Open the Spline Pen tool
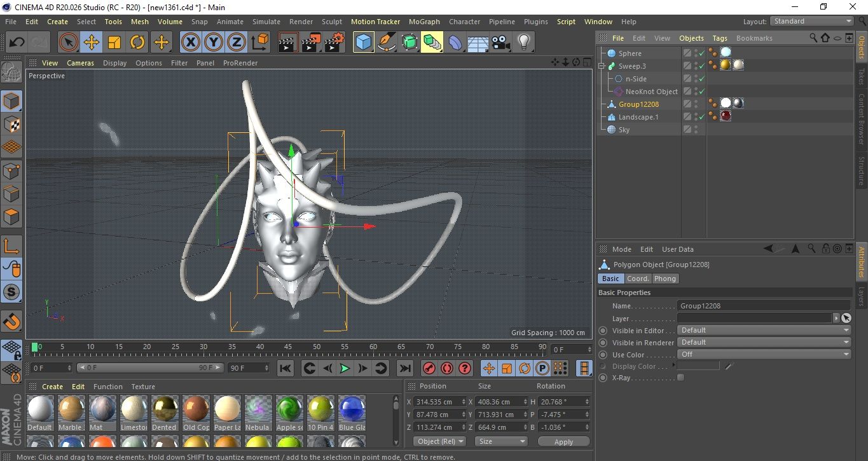This screenshot has height=461, width=868. [386, 43]
